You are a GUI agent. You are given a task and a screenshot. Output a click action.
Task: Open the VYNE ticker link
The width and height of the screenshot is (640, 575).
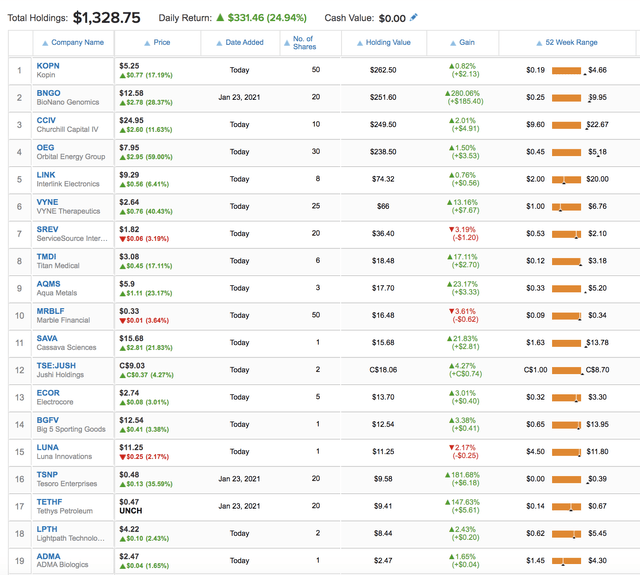pos(47,202)
